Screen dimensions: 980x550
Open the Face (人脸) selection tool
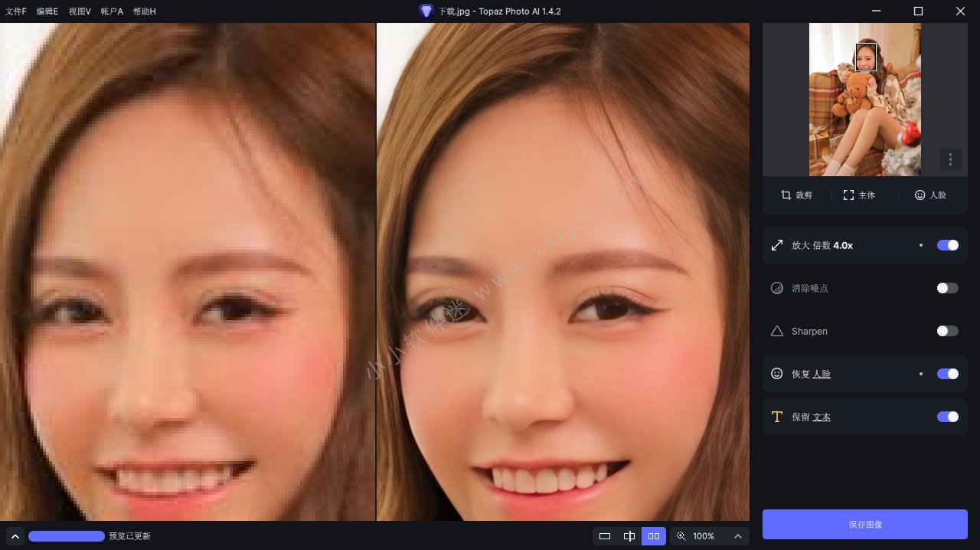click(930, 195)
